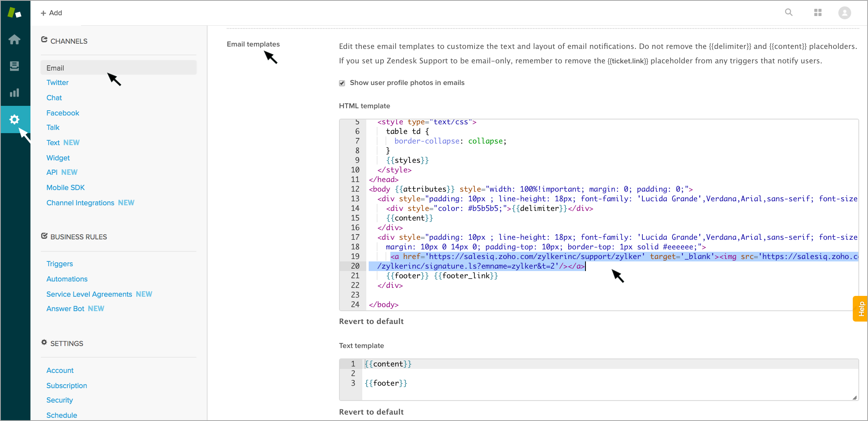
Task: Click the Zendesk logo icon
Action: point(14,13)
